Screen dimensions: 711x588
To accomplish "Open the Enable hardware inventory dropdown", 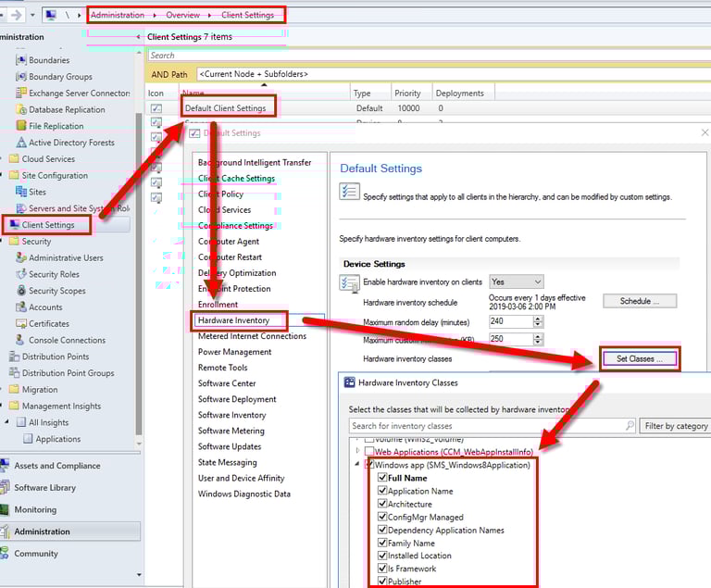I will pos(517,281).
